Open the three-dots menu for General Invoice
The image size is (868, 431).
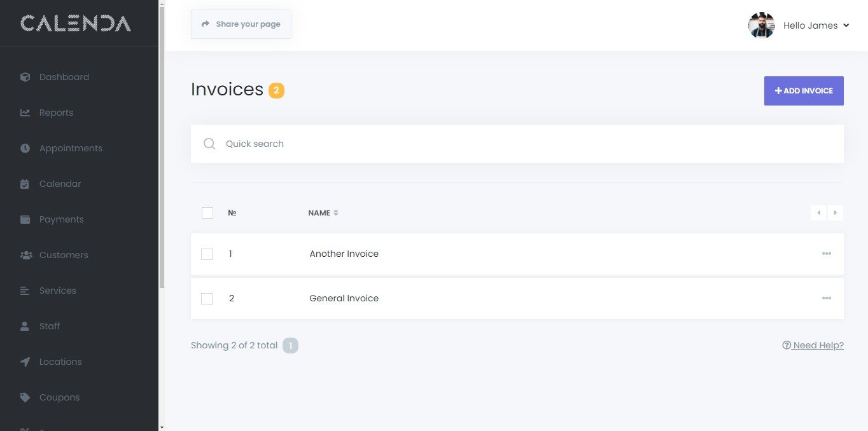(x=826, y=298)
